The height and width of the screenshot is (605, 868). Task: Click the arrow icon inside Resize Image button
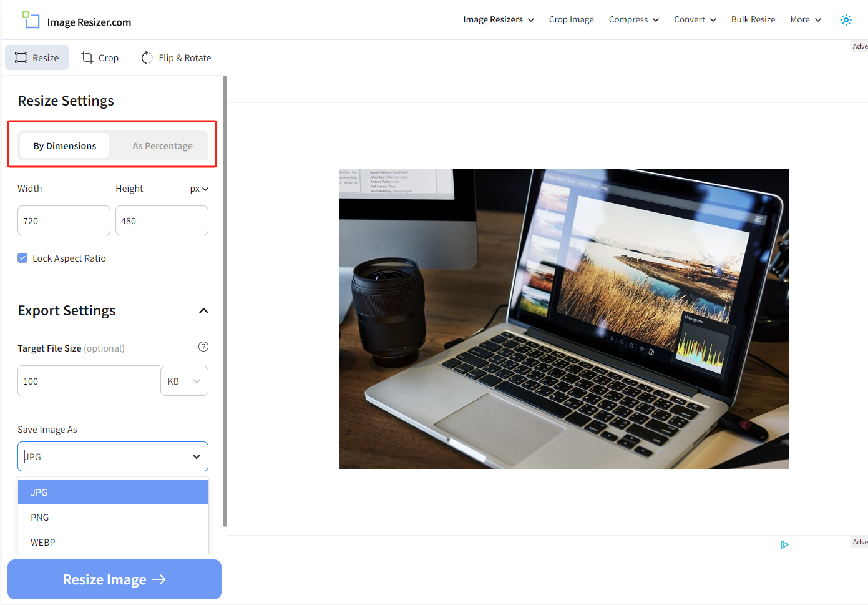coord(158,579)
